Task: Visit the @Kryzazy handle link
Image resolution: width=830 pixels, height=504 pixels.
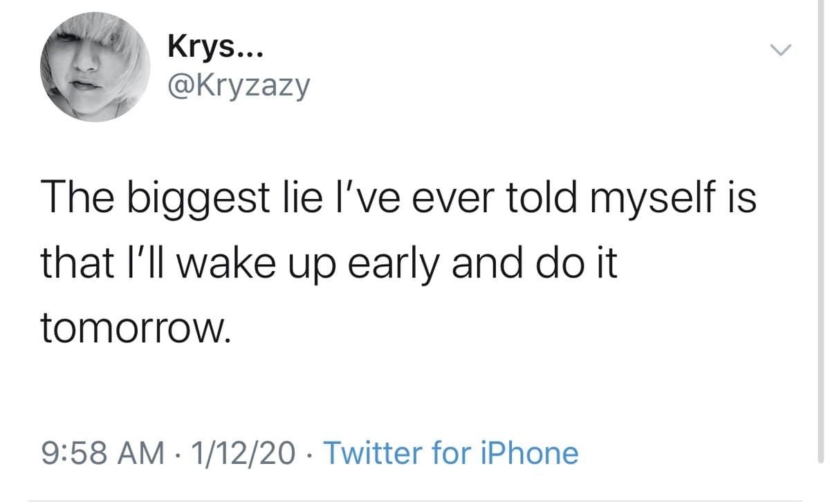Action: click(x=239, y=86)
